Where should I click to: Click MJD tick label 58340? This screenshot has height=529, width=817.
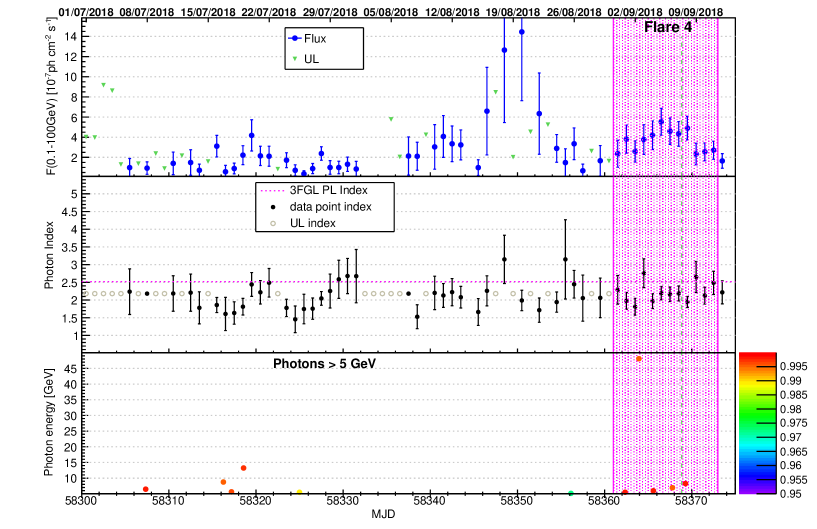430,501
